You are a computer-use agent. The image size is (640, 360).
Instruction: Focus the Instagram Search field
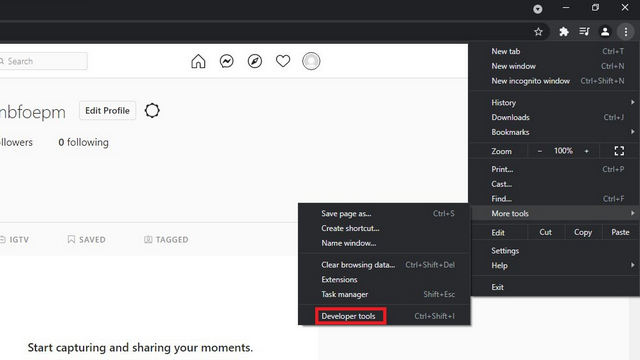pos(43,61)
